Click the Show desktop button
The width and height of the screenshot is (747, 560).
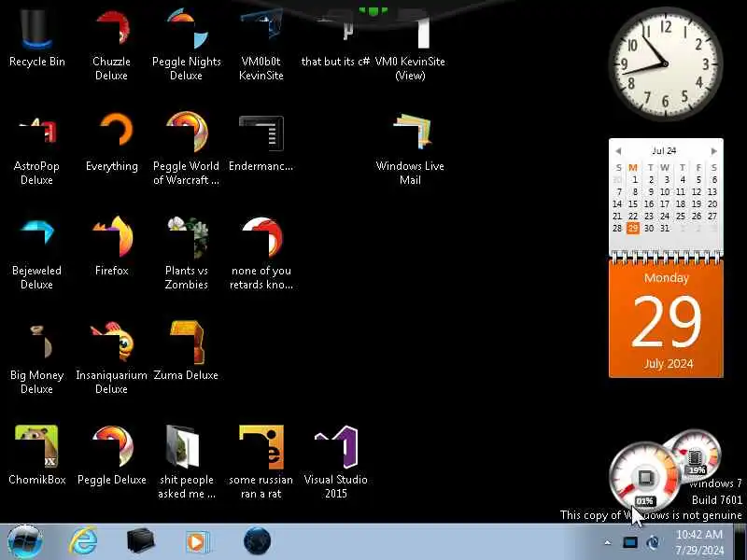[x=740, y=541]
